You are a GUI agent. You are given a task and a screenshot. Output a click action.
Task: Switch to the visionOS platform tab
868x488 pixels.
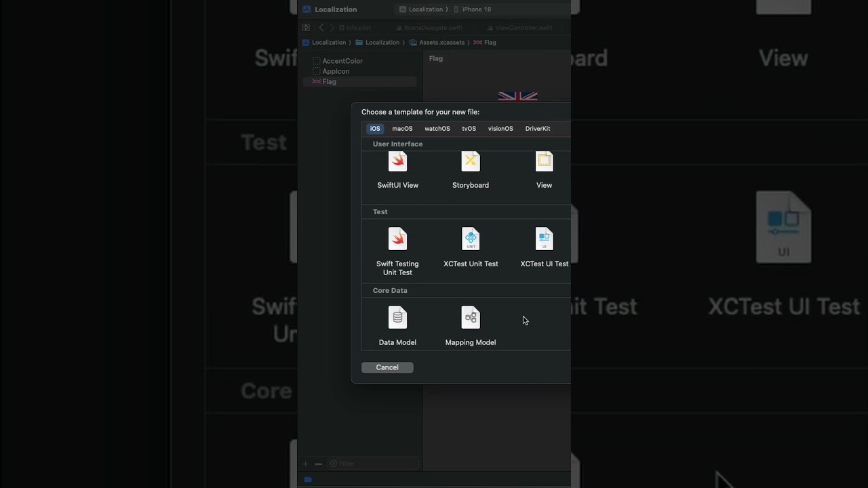click(x=500, y=129)
